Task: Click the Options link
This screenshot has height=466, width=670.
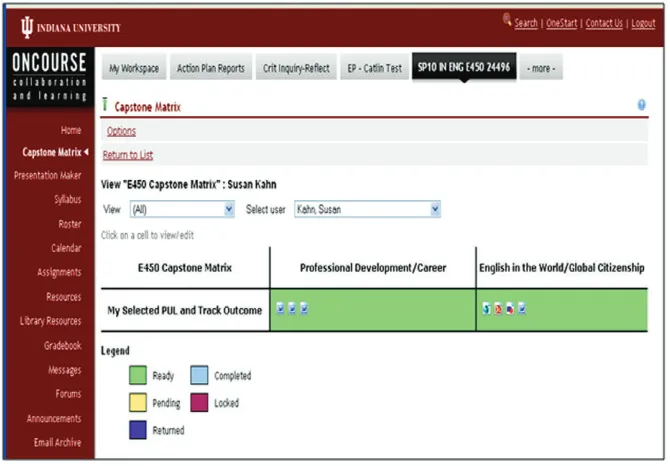Action: (121, 131)
